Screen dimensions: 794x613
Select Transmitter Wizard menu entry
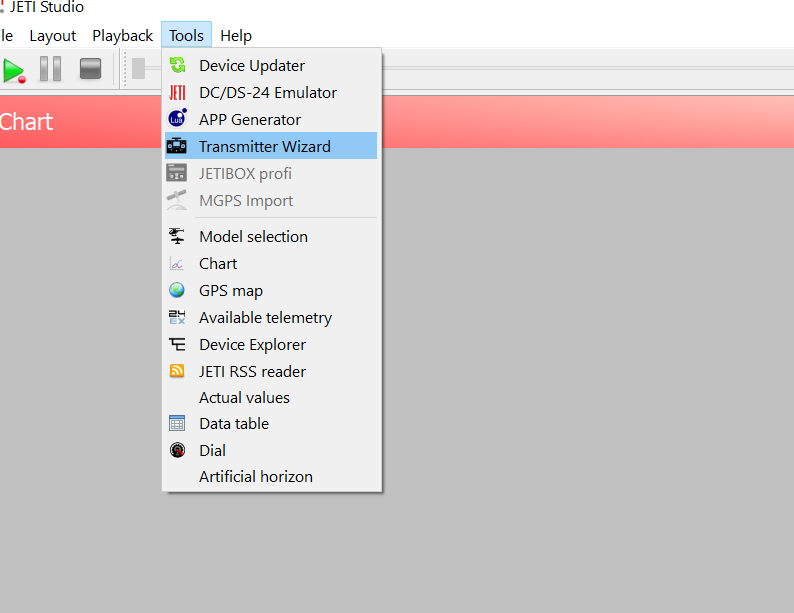[x=271, y=146]
